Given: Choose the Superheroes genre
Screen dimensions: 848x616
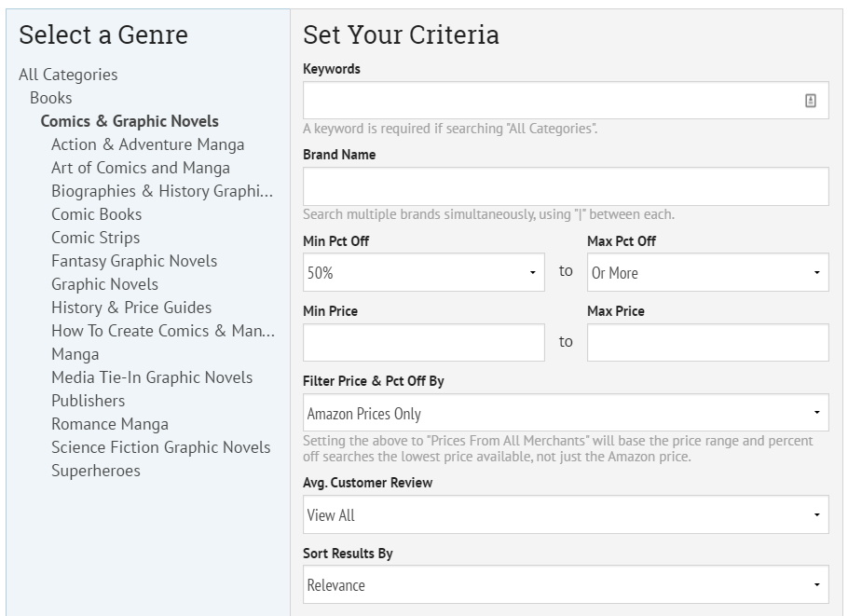Looking at the screenshot, I should point(95,471).
